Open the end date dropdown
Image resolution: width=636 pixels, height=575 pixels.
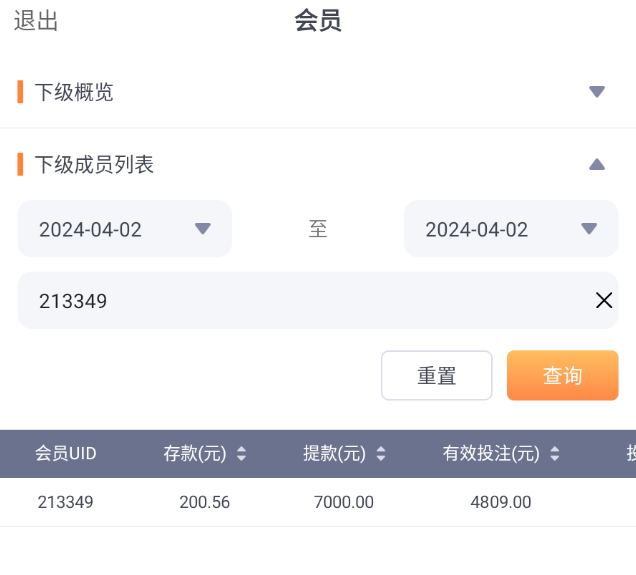511,229
